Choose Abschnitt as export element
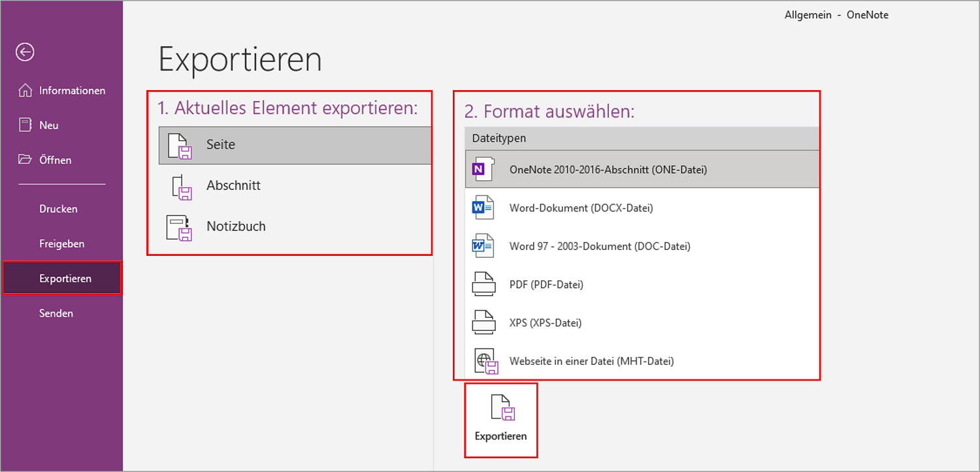The width and height of the screenshot is (980, 472). pos(295,186)
